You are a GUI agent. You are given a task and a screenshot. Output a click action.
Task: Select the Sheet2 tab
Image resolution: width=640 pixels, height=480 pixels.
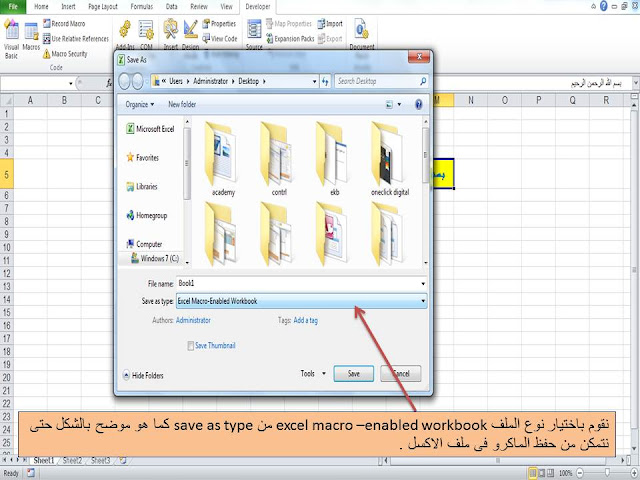click(72, 460)
